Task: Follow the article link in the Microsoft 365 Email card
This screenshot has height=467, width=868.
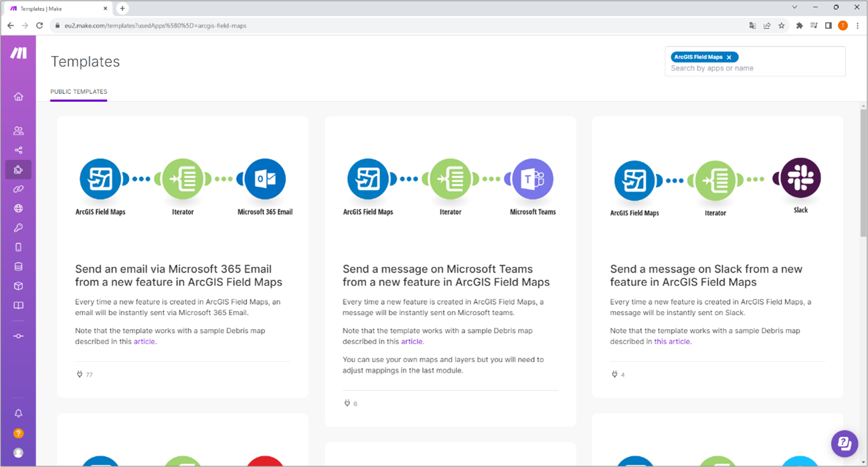Action: tap(144, 341)
